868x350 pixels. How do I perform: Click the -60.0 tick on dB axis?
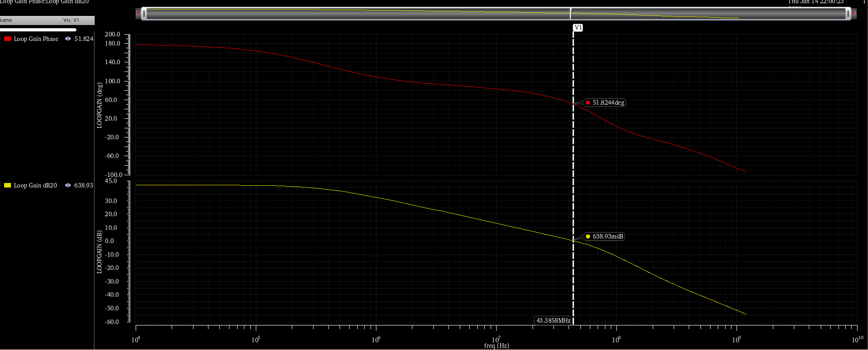pos(112,322)
